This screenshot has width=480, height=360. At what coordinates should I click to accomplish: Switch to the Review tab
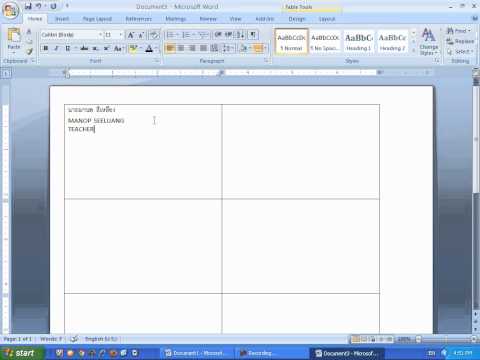pyautogui.click(x=208, y=19)
